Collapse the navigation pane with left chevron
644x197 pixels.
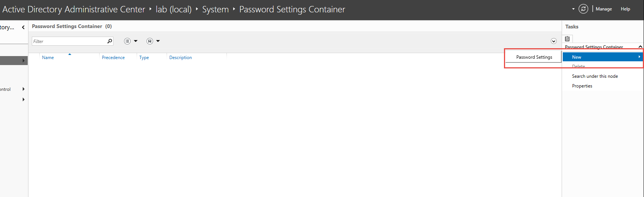[x=23, y=27]
